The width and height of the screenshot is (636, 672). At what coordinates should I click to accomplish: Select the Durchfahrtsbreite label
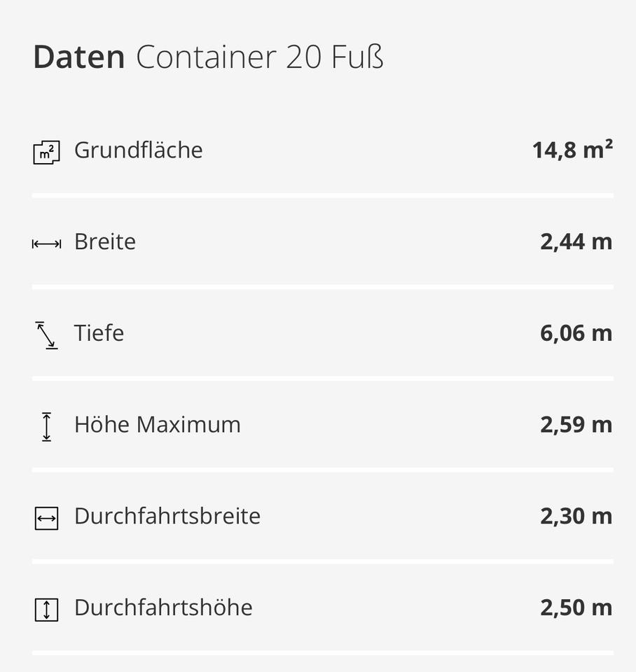(167, 516)
